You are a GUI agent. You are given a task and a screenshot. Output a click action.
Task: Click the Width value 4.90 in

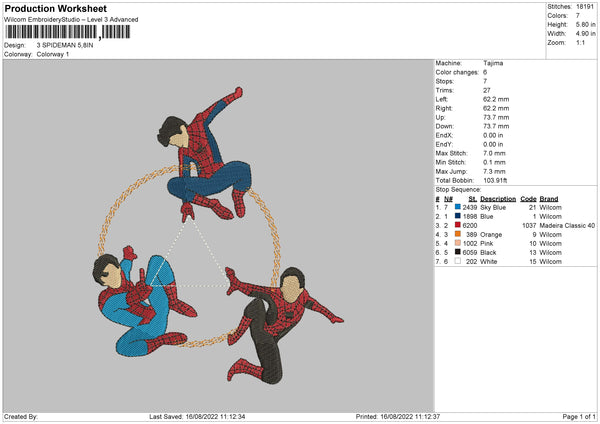pos(585,34)
